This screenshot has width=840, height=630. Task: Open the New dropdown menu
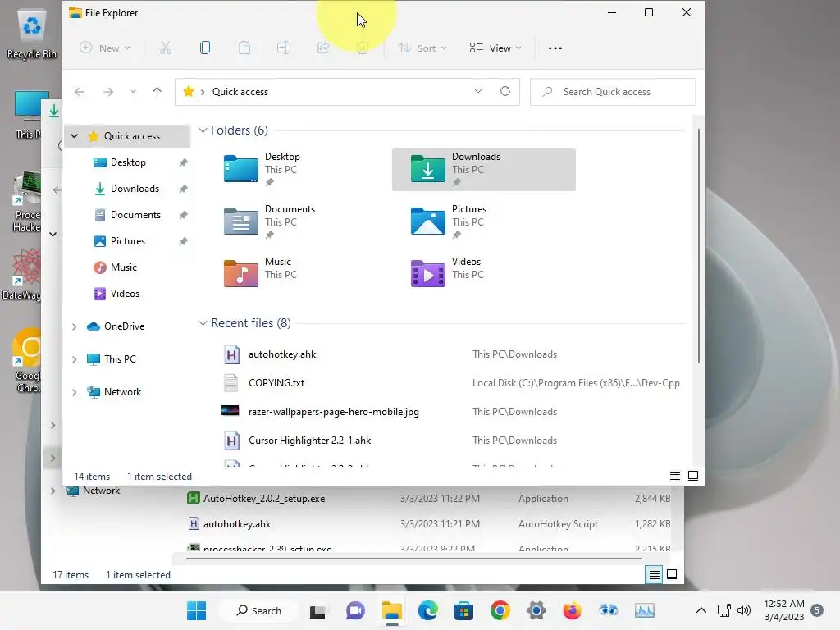click(x=105, y=48)
